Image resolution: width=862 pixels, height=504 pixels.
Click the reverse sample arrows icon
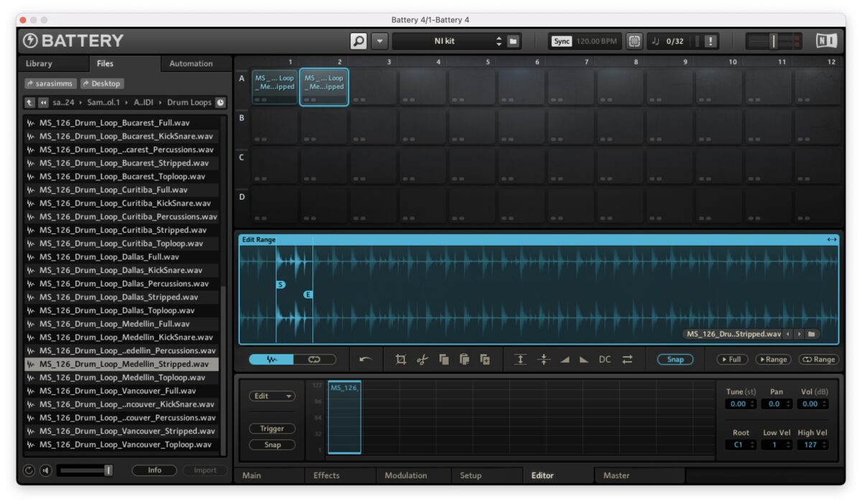point(628,360)
